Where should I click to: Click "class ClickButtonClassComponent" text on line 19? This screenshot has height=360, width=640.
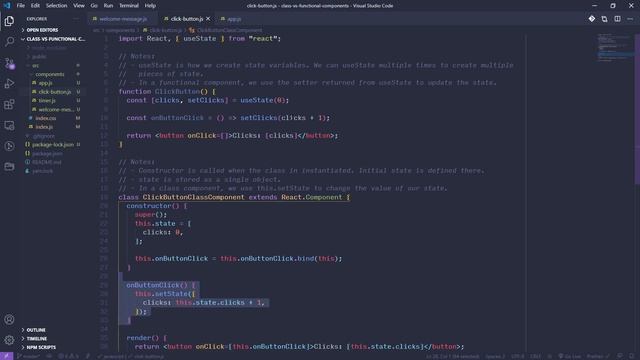coord(181,197)
